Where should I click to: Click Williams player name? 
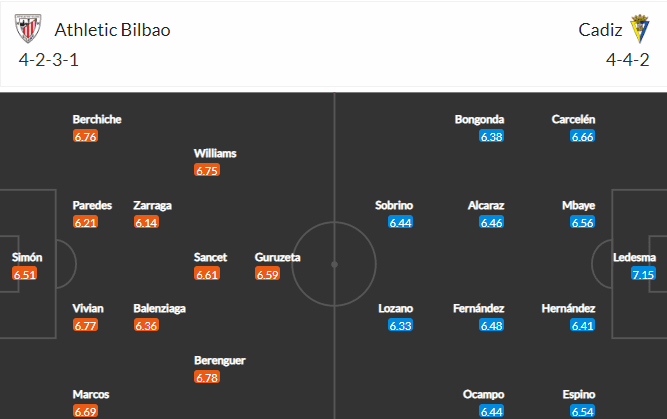coord(215,153)
